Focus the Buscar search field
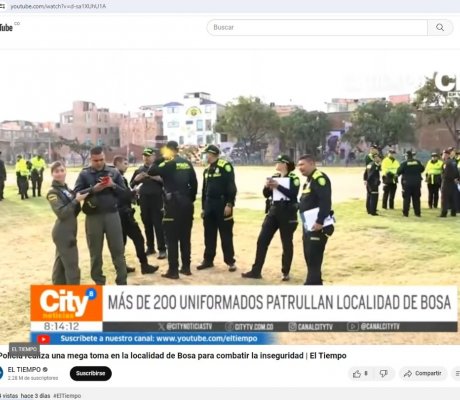Viewport: 460px width, 400px height. tap(317, 28)
